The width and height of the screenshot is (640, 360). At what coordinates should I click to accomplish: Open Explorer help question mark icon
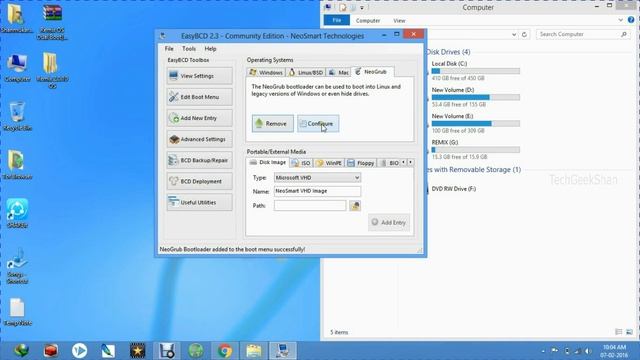point(631,20)
